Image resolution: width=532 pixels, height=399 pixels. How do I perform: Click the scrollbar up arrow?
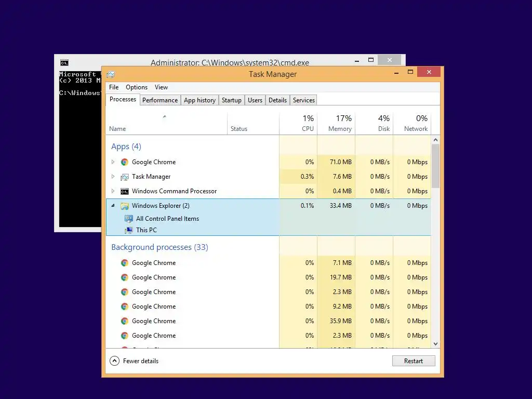tap(436, 140)
